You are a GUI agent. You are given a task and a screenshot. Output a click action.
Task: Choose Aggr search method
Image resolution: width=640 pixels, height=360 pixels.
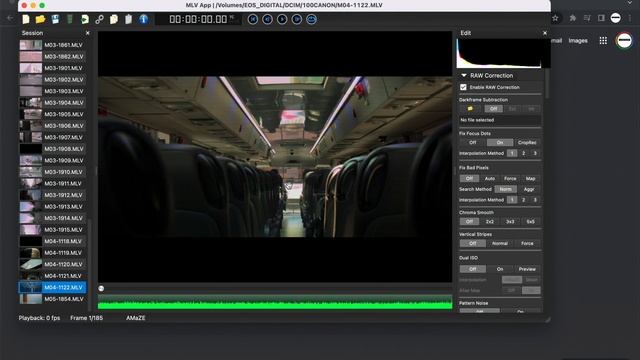(529, 189)
